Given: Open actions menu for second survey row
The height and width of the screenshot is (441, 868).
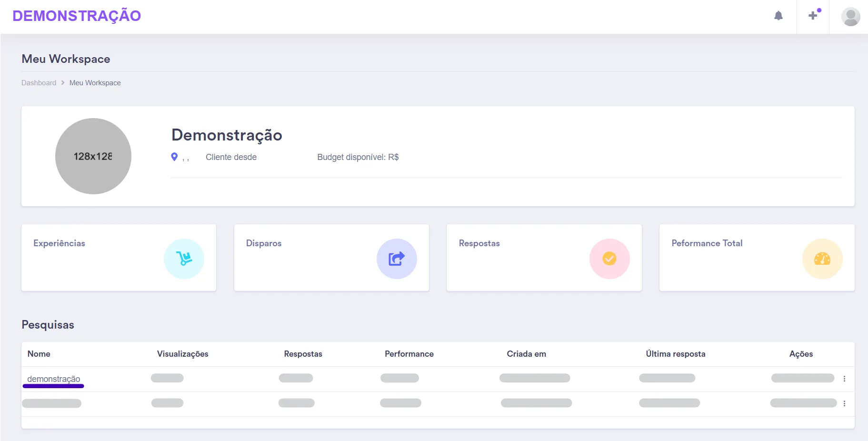Looking at the screenshot, I should (844, 403).
